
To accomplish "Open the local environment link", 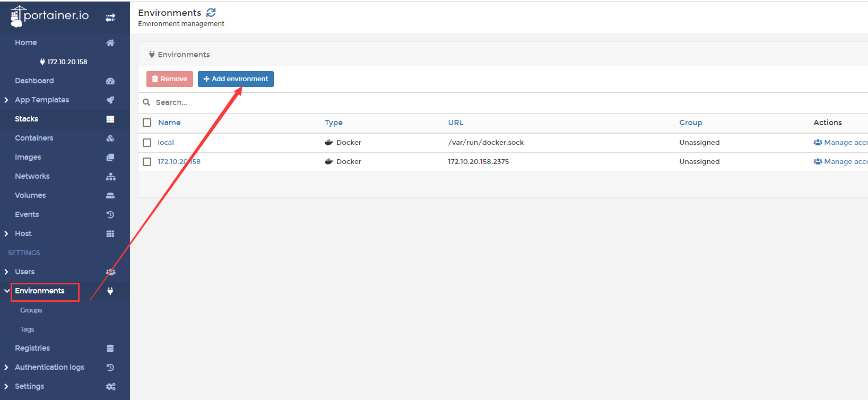I will (166, 143).
